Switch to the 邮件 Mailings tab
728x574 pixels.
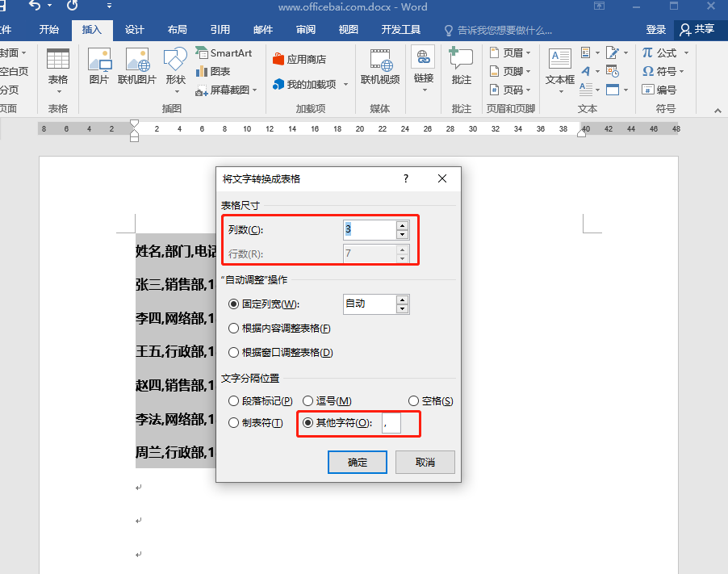263,30
